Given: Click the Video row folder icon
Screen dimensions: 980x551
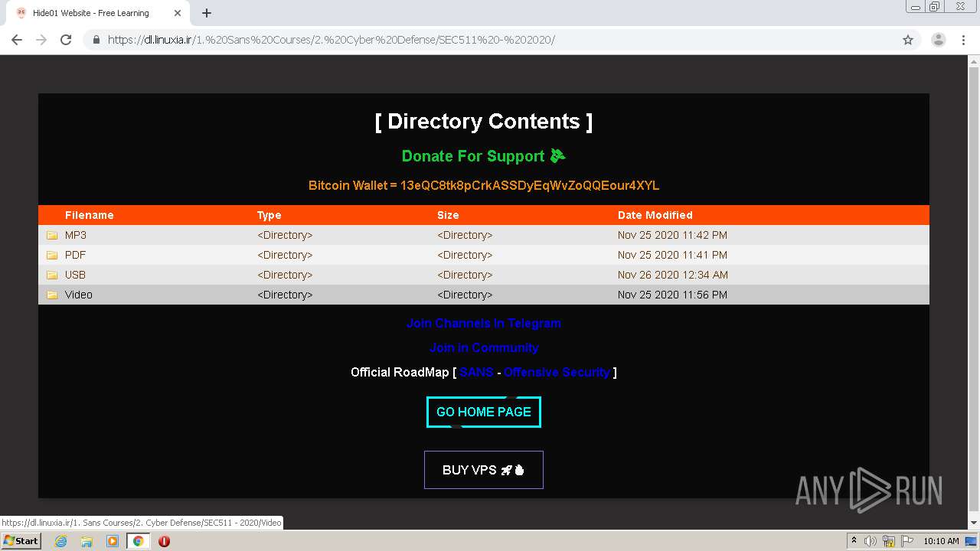Looking at the screenshot, I should point(52,295).
